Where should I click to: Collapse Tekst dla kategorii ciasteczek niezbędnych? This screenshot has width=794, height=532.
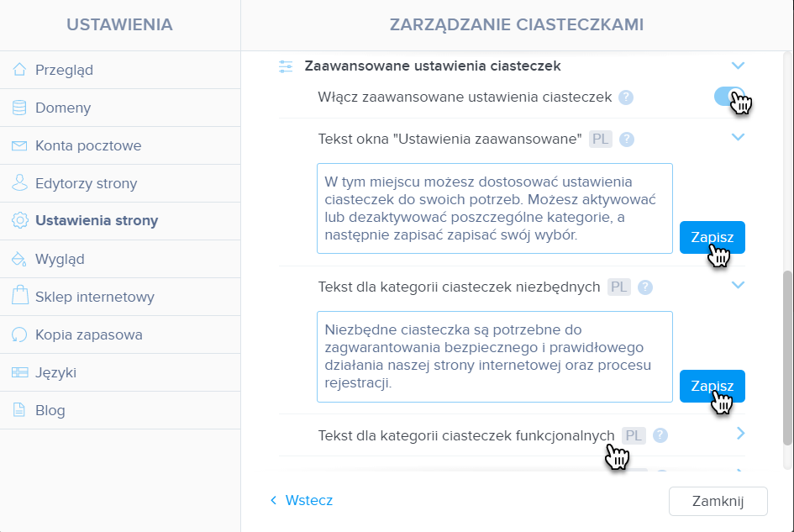pos(738,285)
